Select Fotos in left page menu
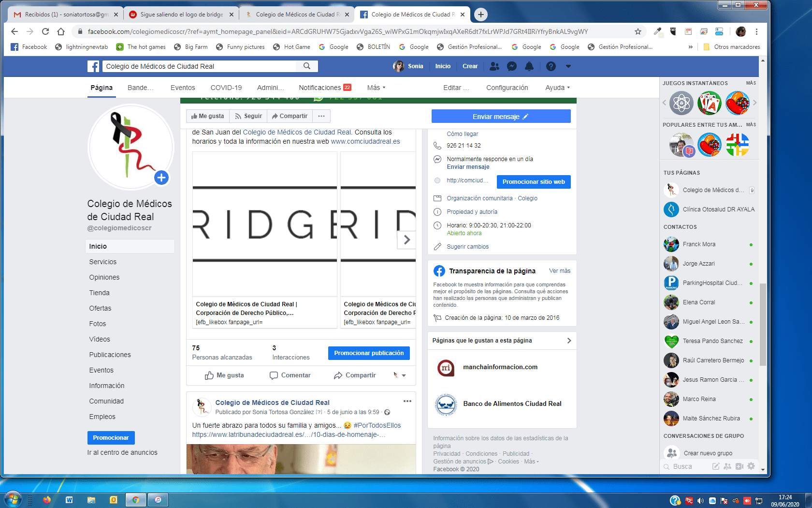Screen dimensions: 812x508 tap(98, 324)
